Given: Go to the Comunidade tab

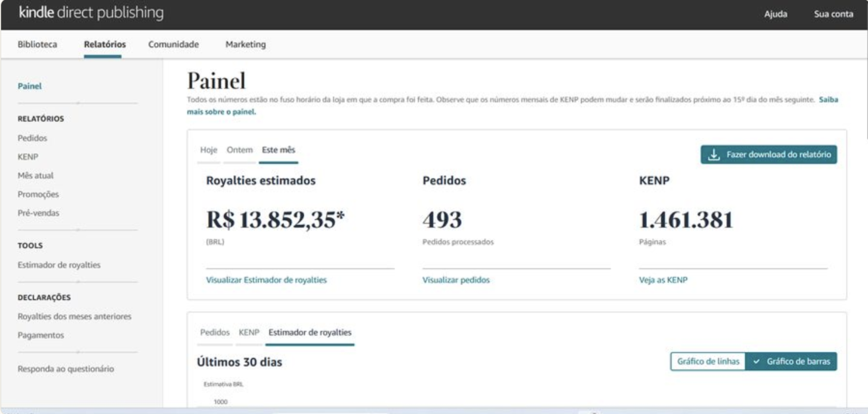Looking at the screenshot, I should click(x=174, y=44).
